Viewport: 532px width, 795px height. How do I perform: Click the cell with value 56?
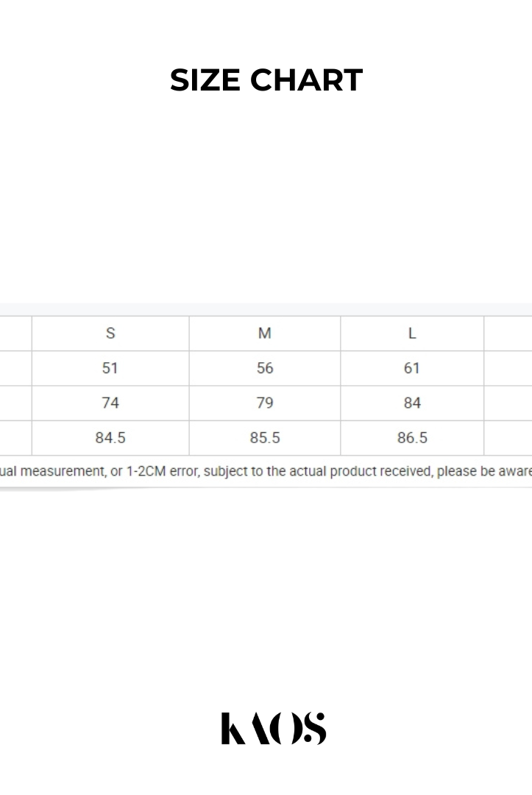[x=265, y=368]
